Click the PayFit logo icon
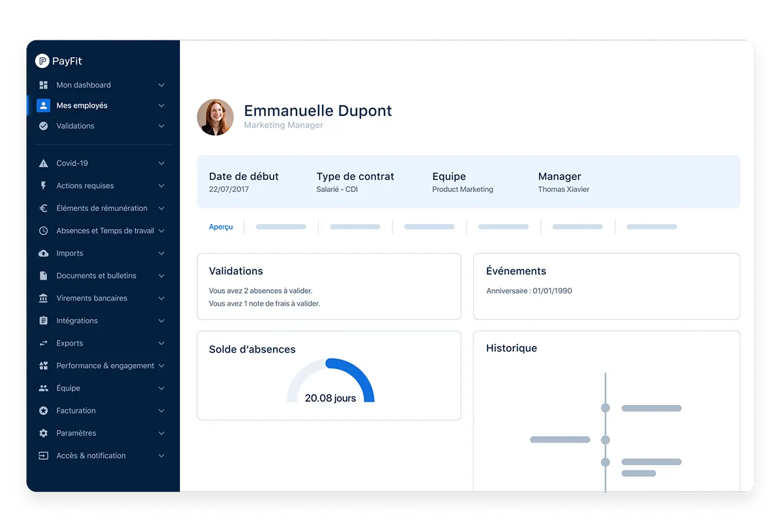The image size is (782, 532). pos(42,61)
